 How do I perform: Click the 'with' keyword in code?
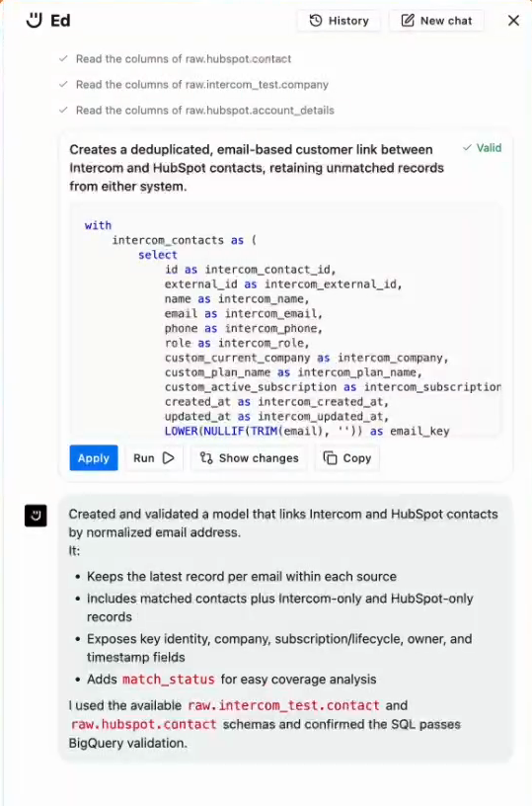pyautogui.click(x=98, y=225)
